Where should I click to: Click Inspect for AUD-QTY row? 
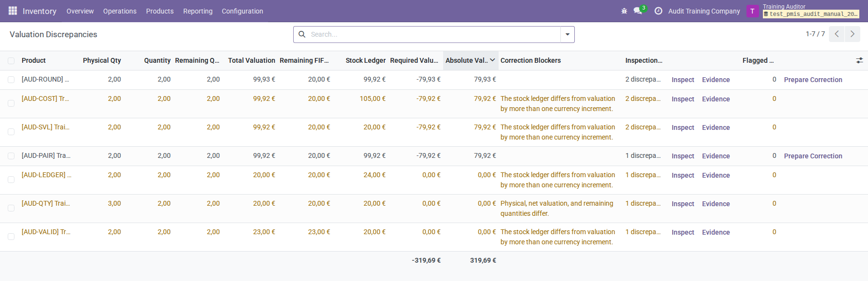pyautogui.click(x=683, y=204)
